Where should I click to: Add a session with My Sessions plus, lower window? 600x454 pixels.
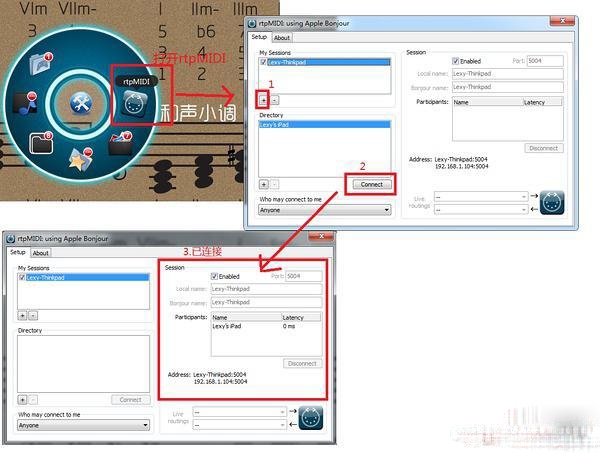[x=22, y=316]
